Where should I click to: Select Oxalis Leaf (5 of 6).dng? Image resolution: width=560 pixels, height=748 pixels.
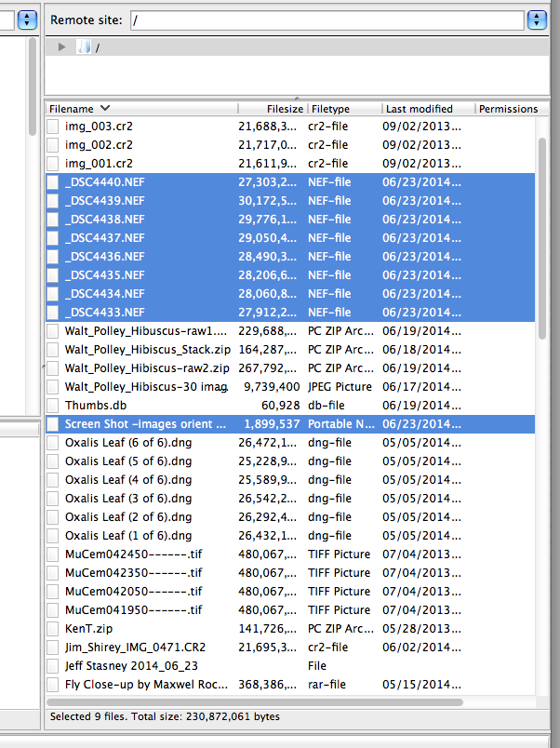point(290,461)
